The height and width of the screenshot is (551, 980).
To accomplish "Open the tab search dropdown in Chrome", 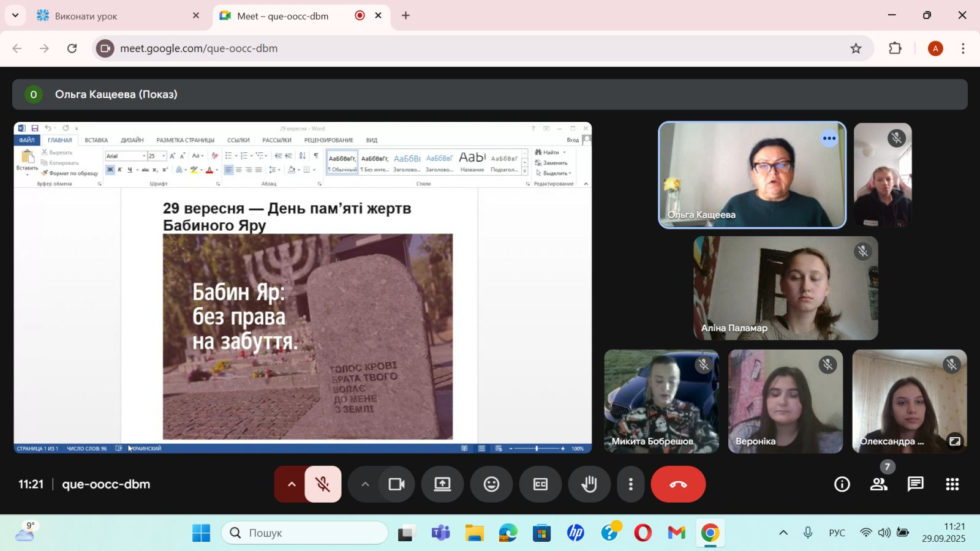I will pyautogui.click(x=15, y=15).
